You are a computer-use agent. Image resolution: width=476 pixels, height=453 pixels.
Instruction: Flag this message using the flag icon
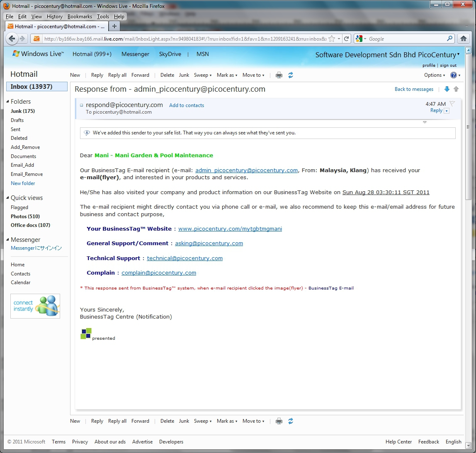point(452,104)
